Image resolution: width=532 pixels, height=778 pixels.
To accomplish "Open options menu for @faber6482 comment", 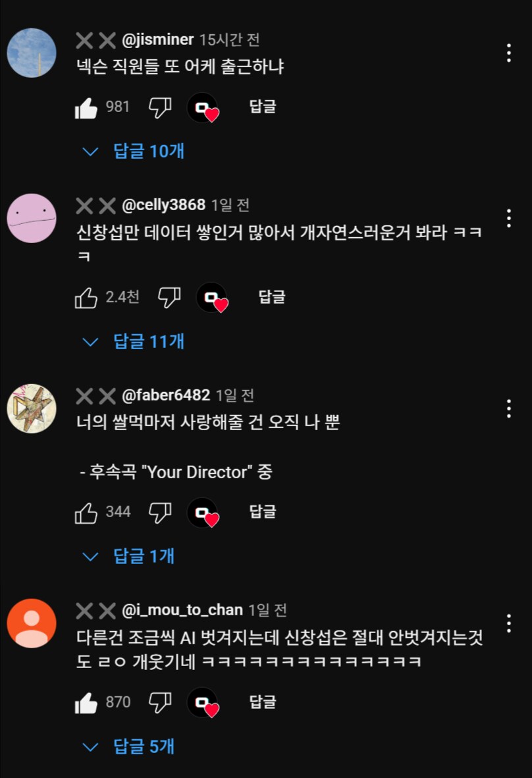I will 509,408.
